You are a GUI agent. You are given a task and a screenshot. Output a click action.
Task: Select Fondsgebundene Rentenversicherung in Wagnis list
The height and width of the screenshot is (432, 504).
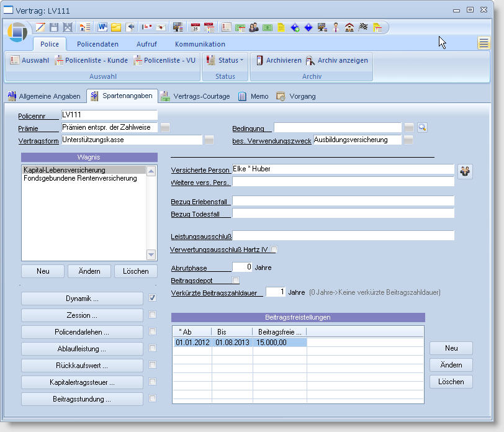[80, 179]
